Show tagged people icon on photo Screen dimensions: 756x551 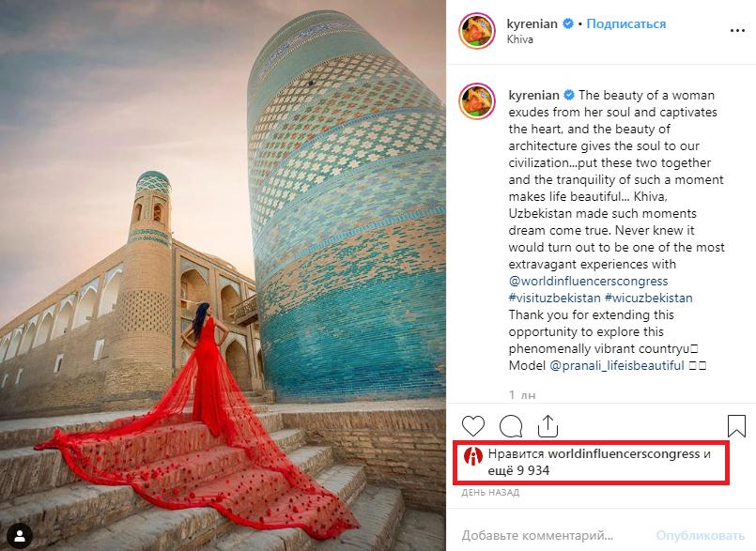[20, 536]
